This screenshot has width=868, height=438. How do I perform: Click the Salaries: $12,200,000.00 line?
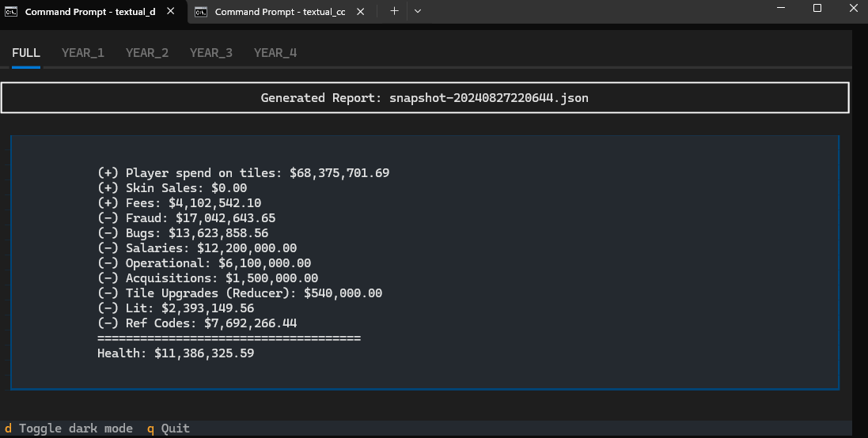tap(197, 248)
